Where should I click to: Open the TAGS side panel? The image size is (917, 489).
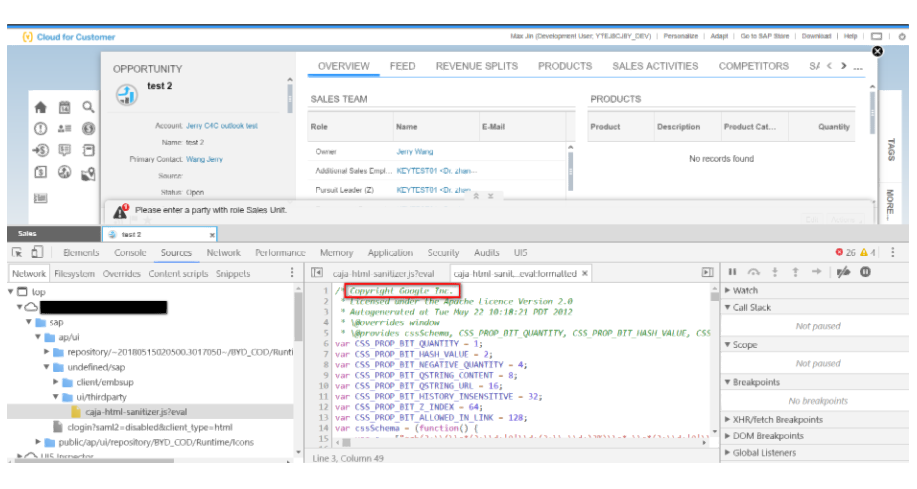click(891, 149)
